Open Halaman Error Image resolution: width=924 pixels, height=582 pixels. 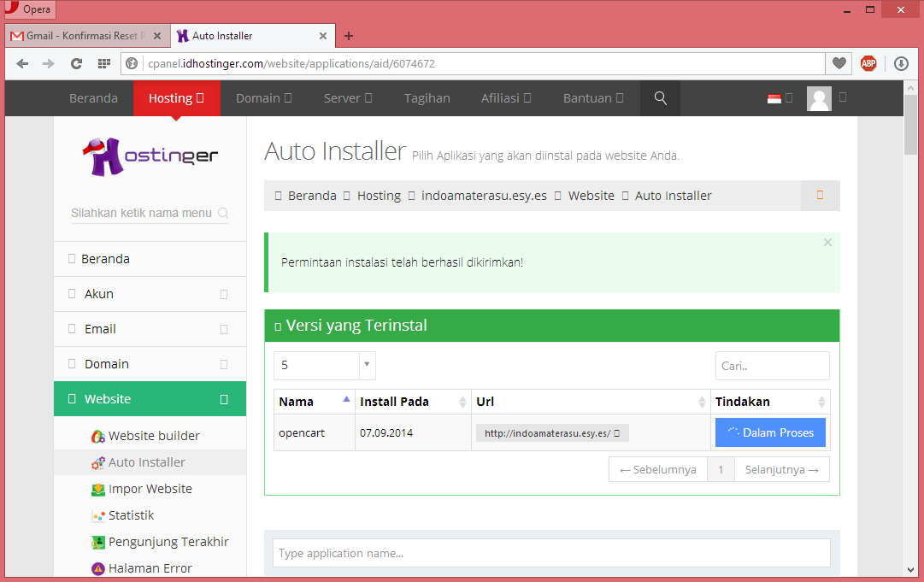click(142, 568)
